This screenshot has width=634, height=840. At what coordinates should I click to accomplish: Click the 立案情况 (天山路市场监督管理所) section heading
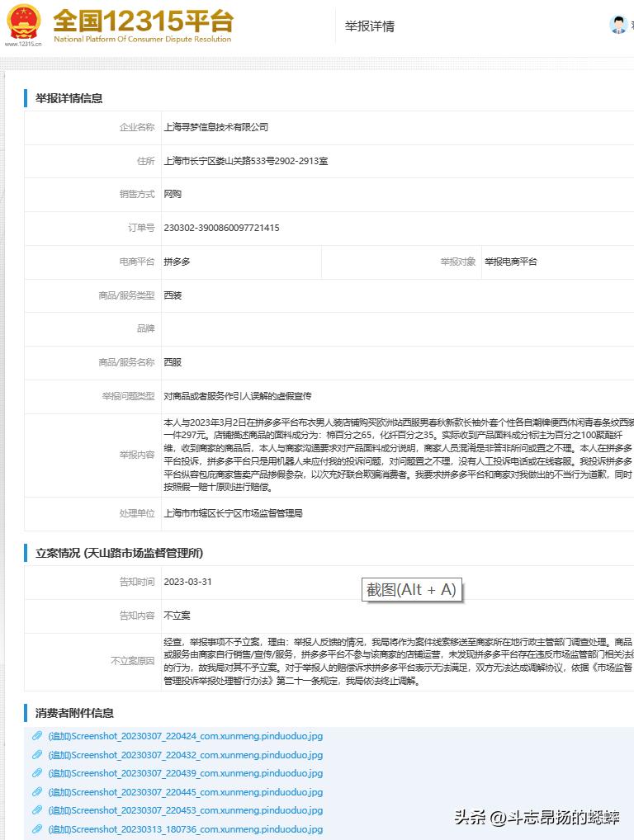click(x=119, y=553)
